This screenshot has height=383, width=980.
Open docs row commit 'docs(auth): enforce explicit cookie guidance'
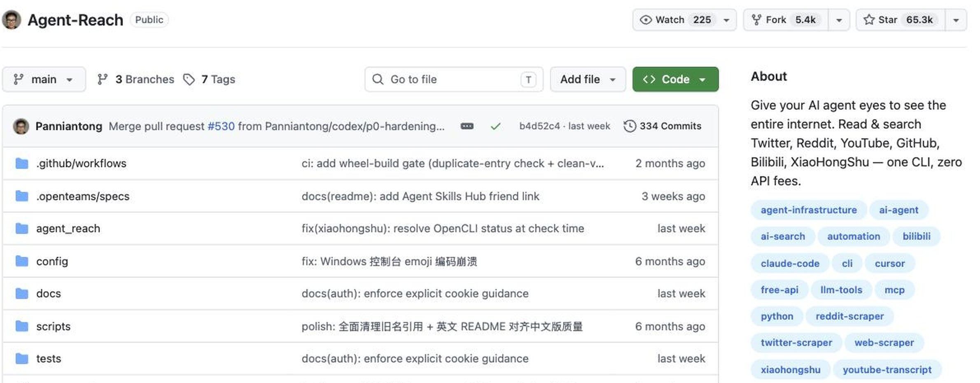[415, 294]
